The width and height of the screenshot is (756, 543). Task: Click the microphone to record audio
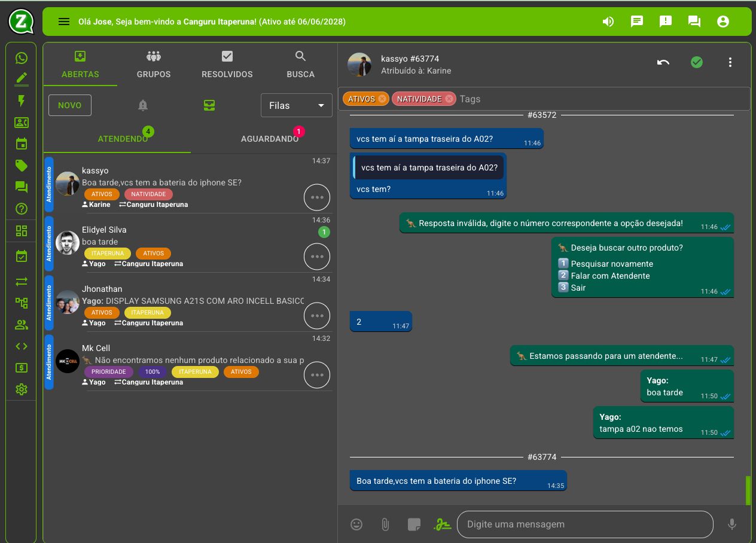click(731, 524)
